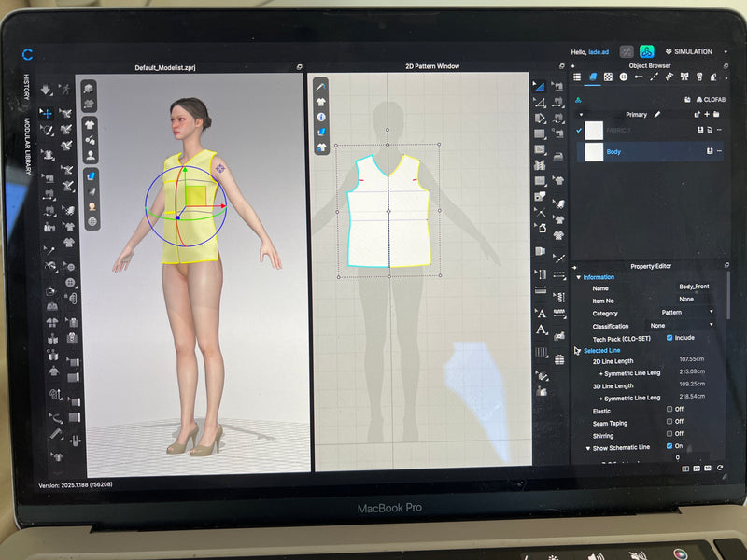Turn on the Seam Taping checkbox
Viewport: 747px width, 560px height.
pos(669,422)
